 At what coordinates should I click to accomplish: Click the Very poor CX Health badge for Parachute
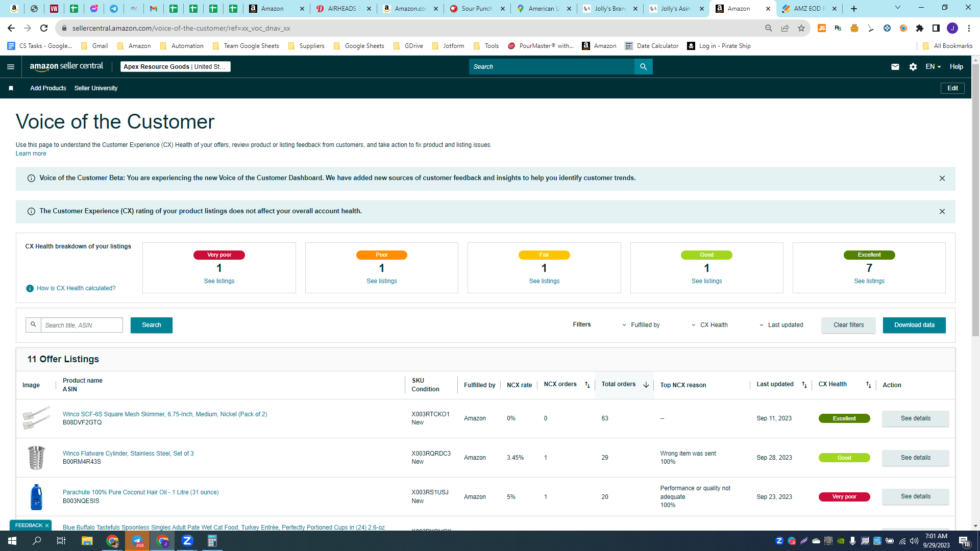(x=844, y=497)
